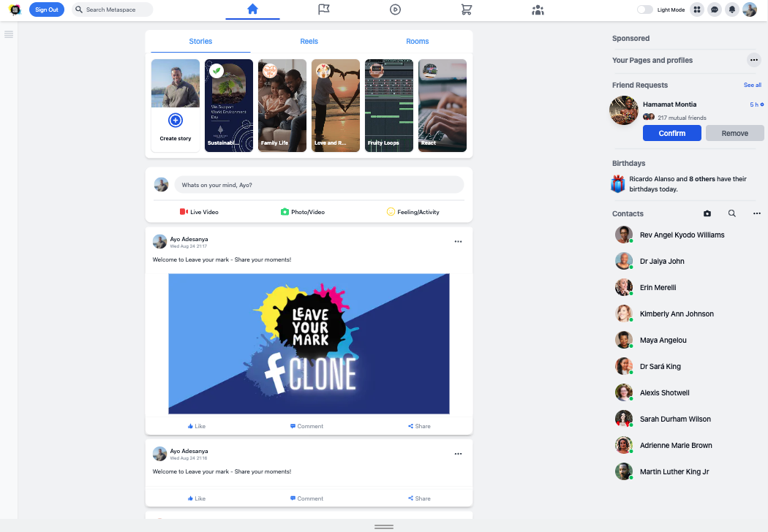Open the profile avatar in top bar
768x532 pixels.
[x=750, y=9]
